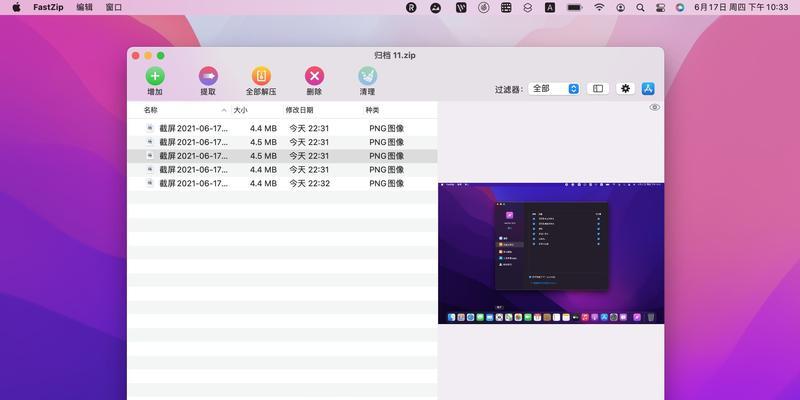Viewport: 800px width, 400px height.
Task: Click the highlighted third row file name
Action: (193, 156)
